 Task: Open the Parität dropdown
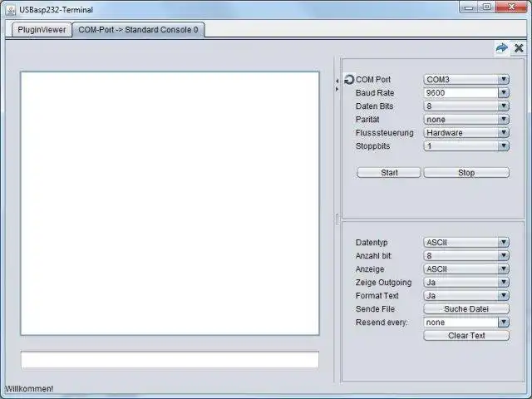466,120
